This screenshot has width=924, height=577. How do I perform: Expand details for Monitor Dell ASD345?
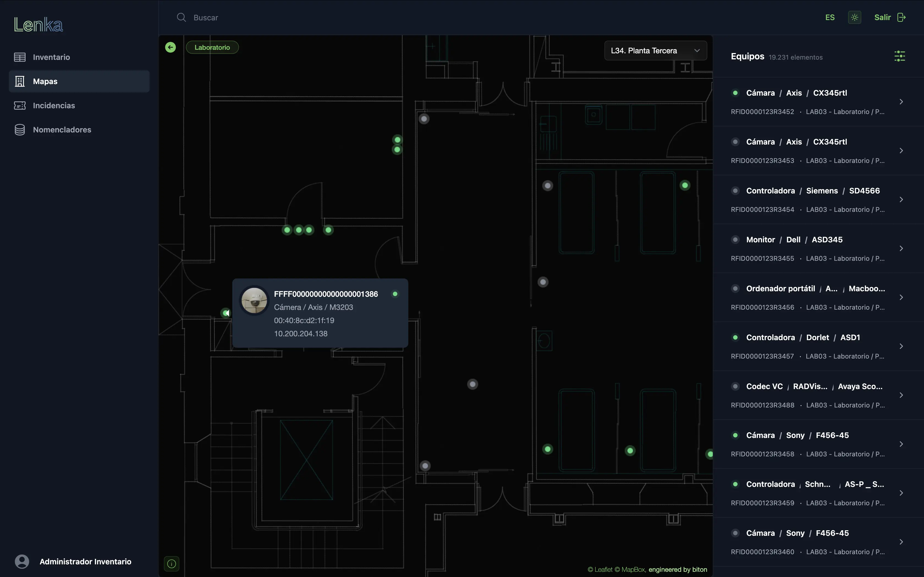[x=901, y=248]
